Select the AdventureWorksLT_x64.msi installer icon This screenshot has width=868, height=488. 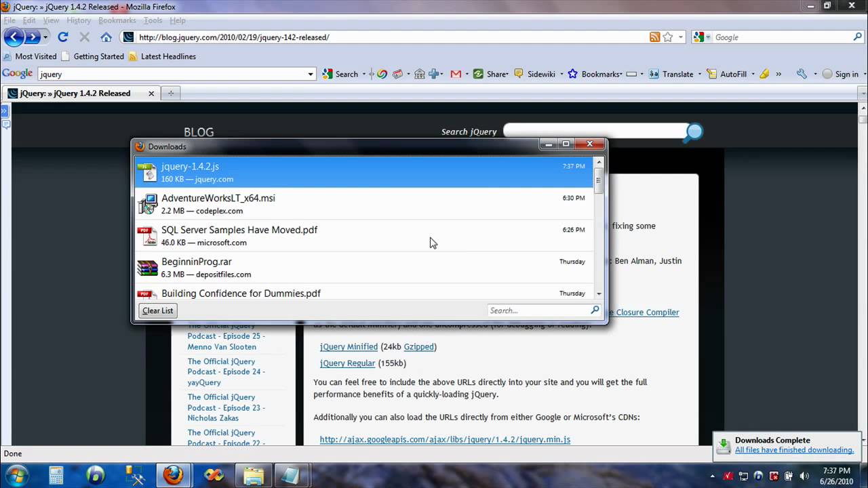coord(147,204)
